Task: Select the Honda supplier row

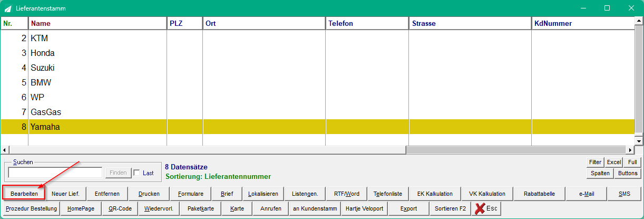Action: click(x=317, y=53)
